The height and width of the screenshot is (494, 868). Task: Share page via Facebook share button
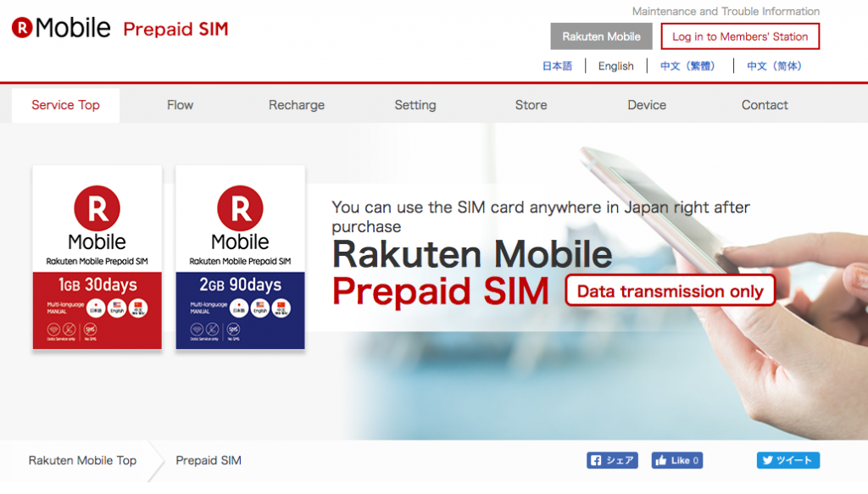tap(612, 460)
